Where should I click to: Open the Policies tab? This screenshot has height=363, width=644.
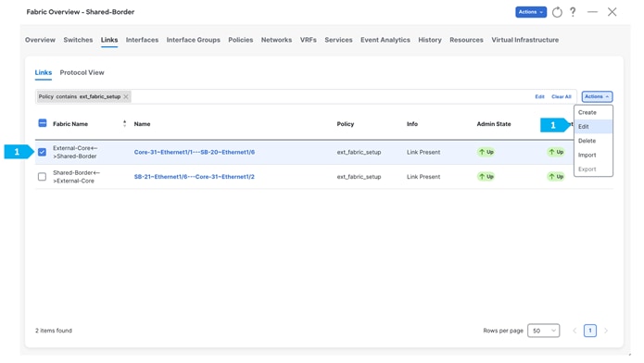point(241,40)
